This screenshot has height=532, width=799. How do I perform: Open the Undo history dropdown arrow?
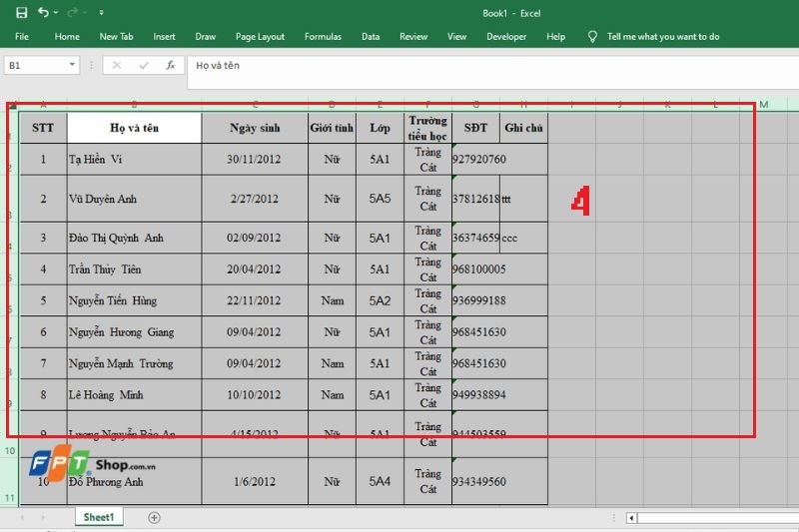tap(56, 13)
